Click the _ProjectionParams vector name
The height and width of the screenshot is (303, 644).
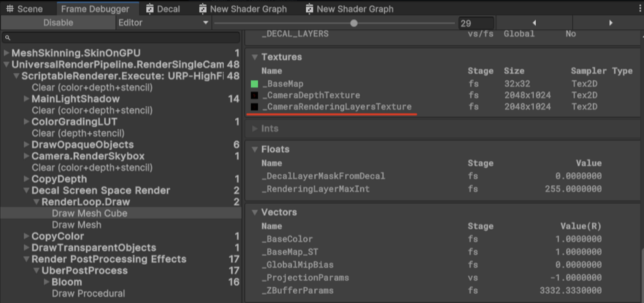coord(305,278)
